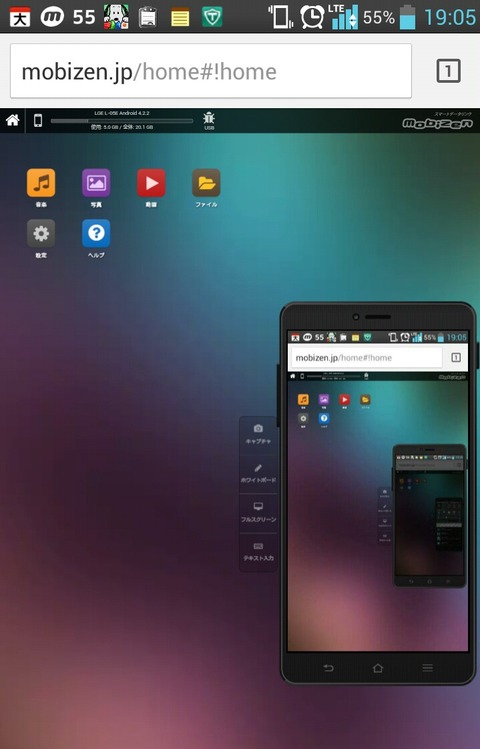Tap the Menu button on the mirrored phone frame
This screenshot has height=749, width=480.
pos(427,668)
